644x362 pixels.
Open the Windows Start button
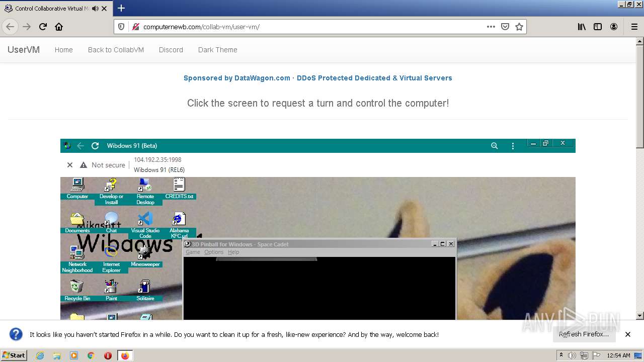14,355
